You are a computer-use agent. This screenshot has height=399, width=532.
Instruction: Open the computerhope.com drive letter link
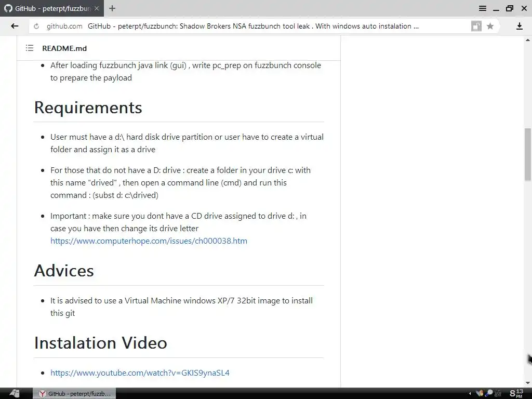click(x=149, y=241)
